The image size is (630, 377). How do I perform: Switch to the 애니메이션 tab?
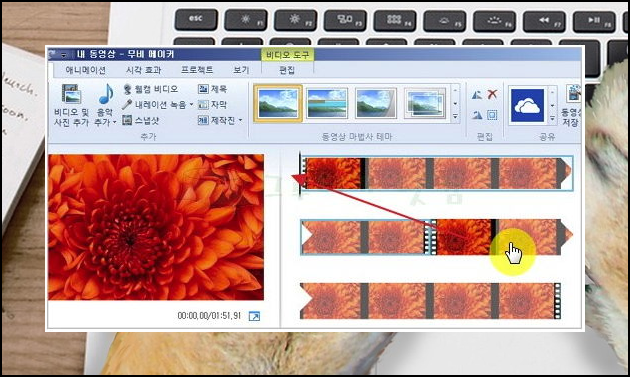[x=86, y=70]
